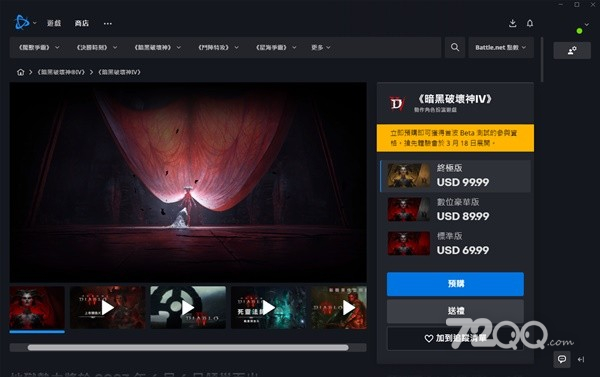Screen dimensions: 600x377
Task: Open the chat bubble icon
Action: tap(562, 359)
